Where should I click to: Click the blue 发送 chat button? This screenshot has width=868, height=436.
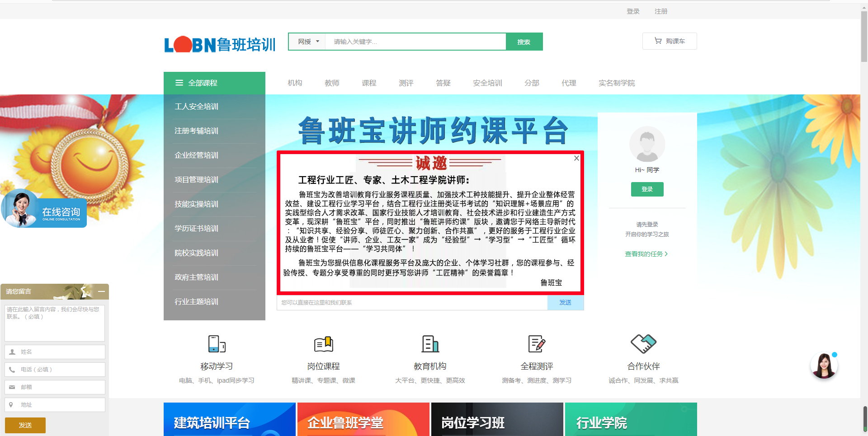[x=566, y=303]
